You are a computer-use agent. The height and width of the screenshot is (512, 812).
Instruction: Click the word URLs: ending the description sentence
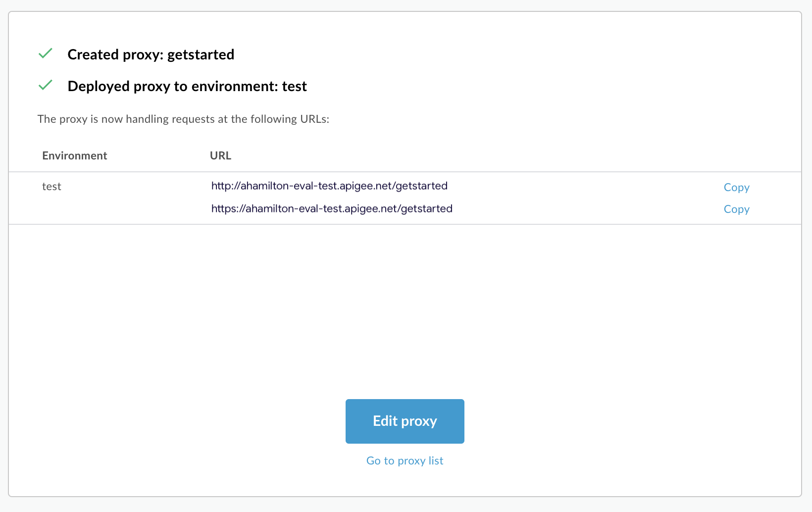point(314,119)
